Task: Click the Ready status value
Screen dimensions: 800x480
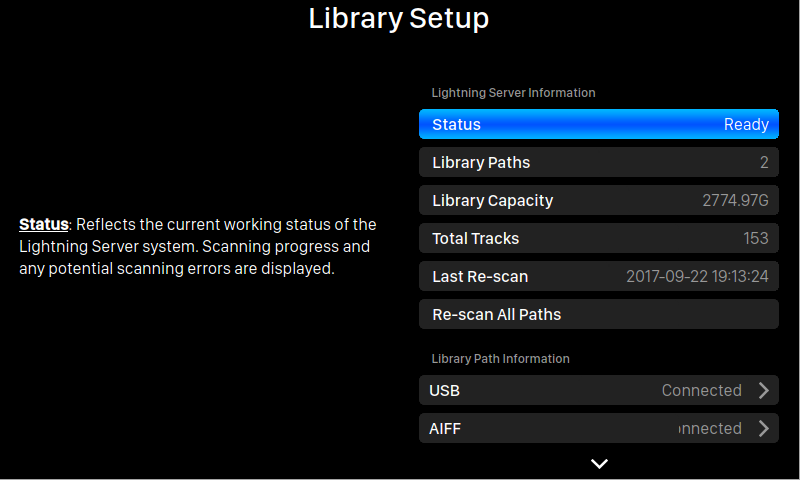Action: tap(746, 124)
